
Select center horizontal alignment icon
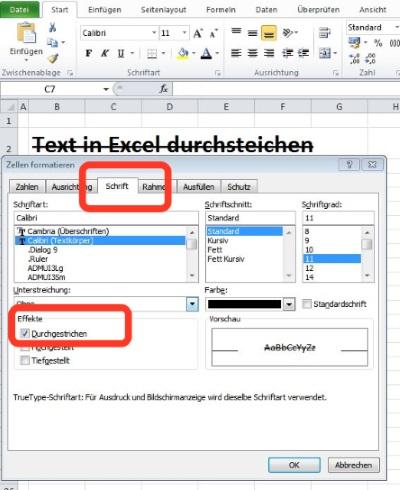click(252, 53)
